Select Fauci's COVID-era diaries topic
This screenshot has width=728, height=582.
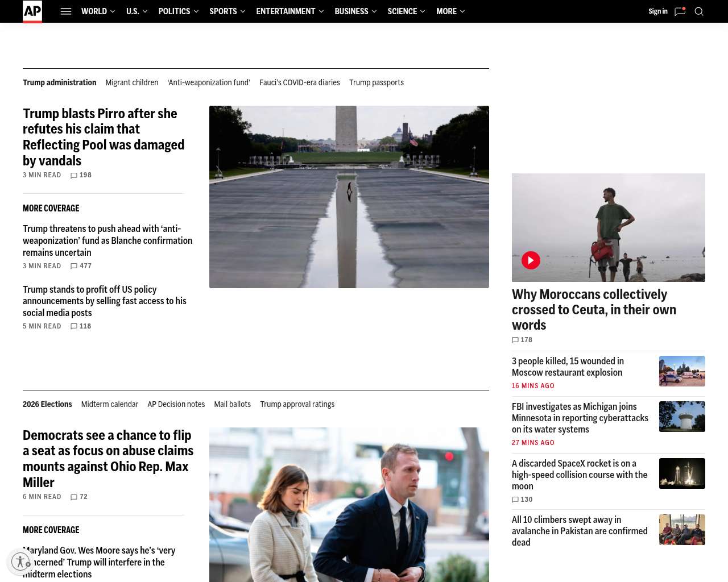[300, 82]
